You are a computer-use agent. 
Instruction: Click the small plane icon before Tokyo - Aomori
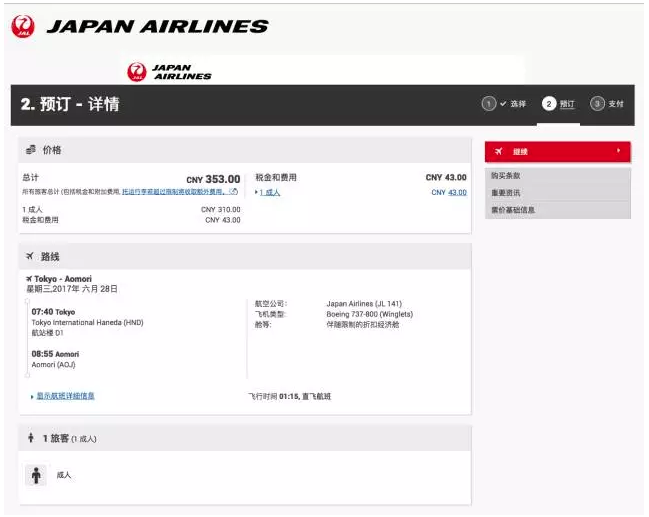pos(29,278)
